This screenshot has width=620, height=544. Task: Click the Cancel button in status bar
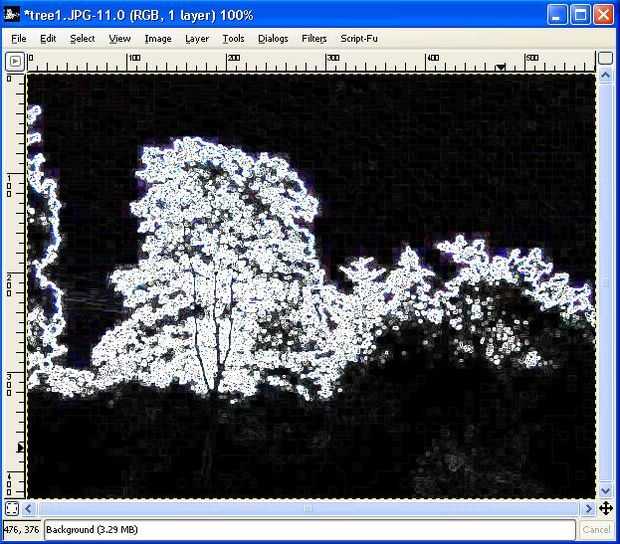[596, 529]
